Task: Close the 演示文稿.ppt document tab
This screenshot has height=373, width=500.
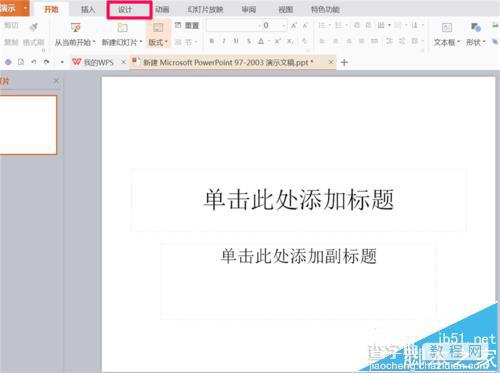Action: (331, 62)
